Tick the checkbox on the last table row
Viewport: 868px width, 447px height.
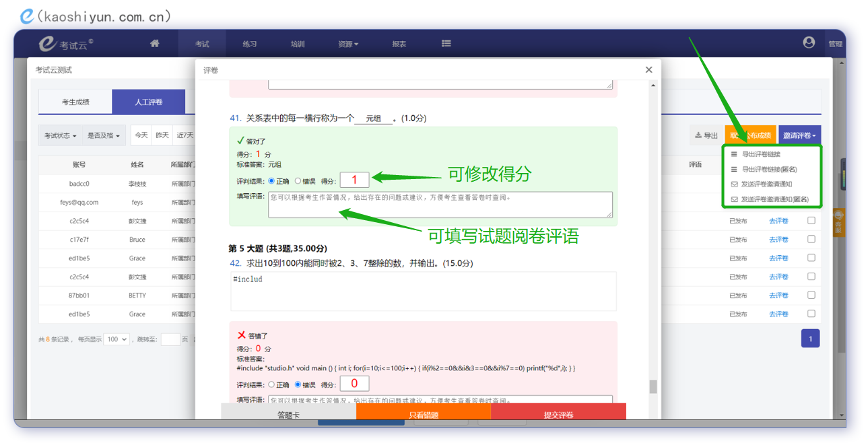pos(811,314)
